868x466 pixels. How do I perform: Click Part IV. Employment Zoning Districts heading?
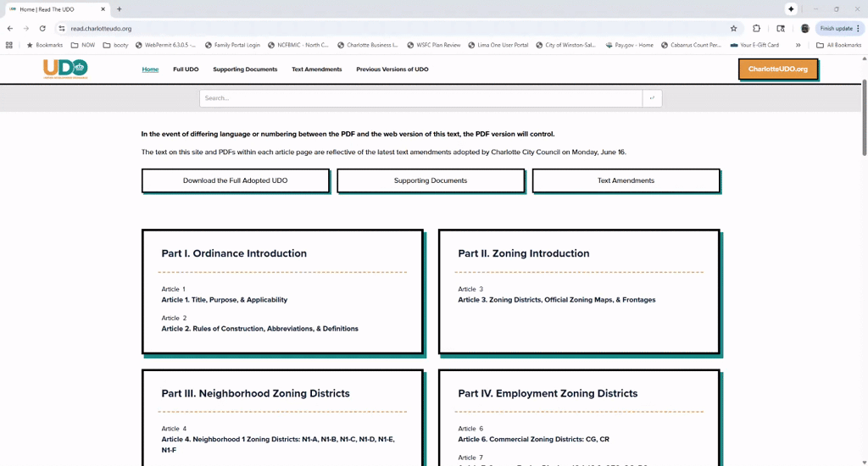[x=548, y=393]
